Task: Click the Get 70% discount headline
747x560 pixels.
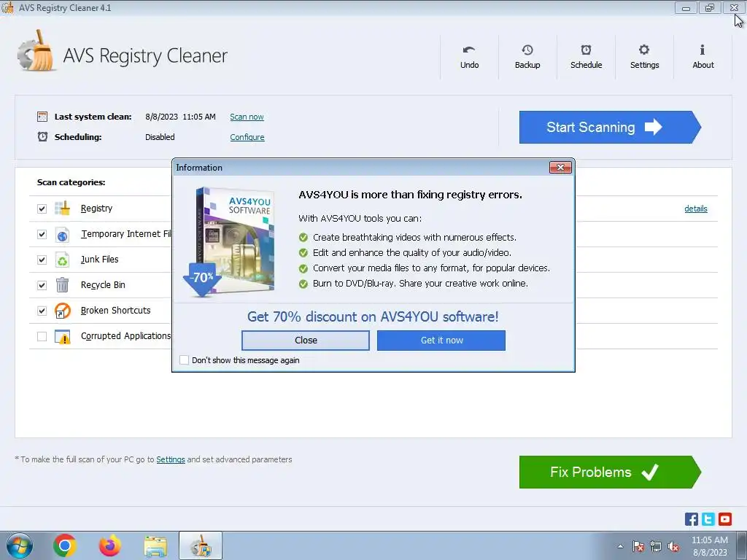Action: point(373,316)
